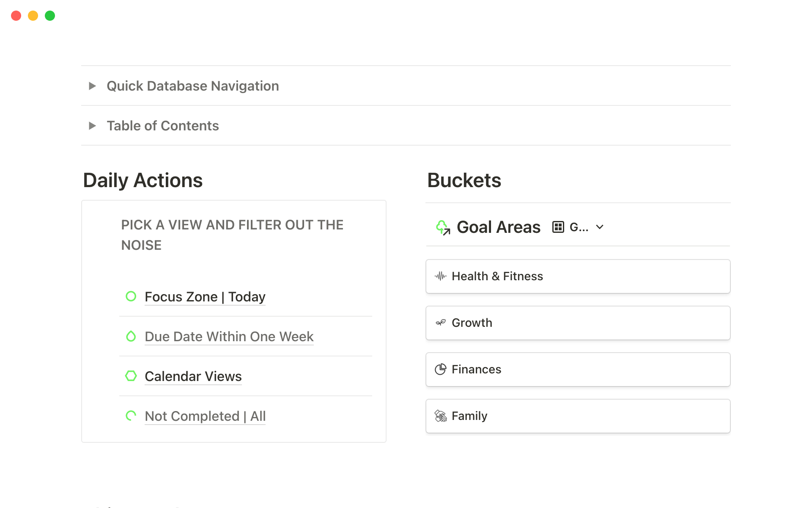The image size is (812, 508).
Task: Click the Goal Areas tree link icon
Action: [x=442, y=227]
